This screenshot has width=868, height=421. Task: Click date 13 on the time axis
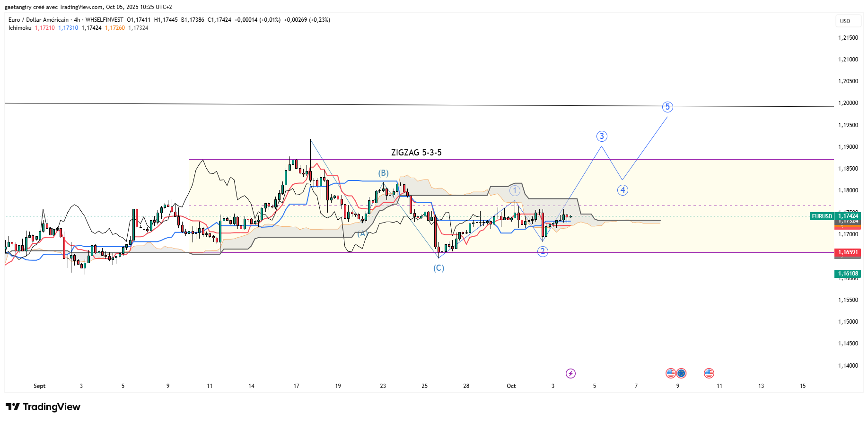click(x=761, y=386)
